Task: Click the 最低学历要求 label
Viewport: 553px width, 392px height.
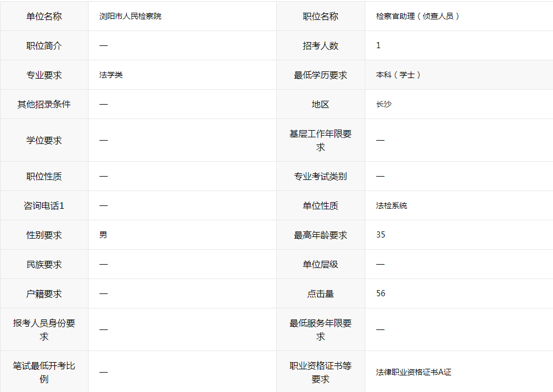Action: (x=321, y=75)
